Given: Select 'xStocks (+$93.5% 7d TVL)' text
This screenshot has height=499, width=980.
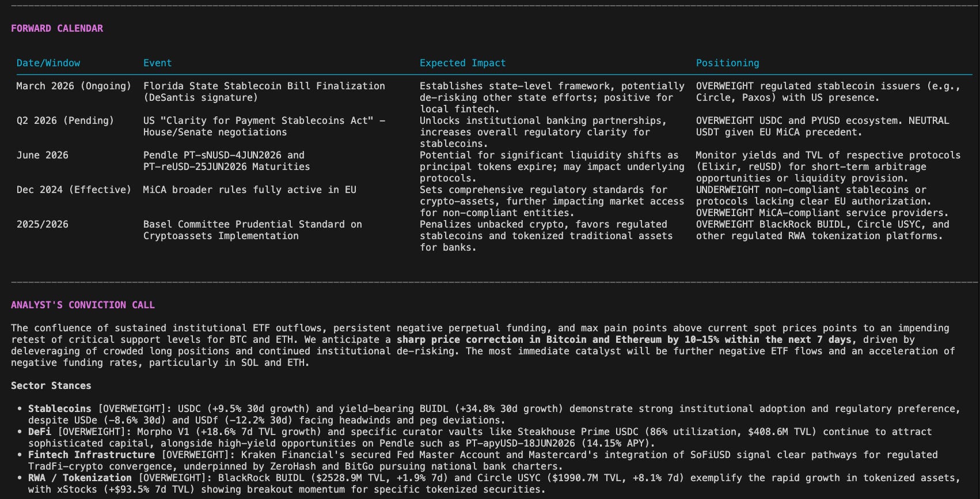Looking at the screenshot, I should tap(126, 489).
